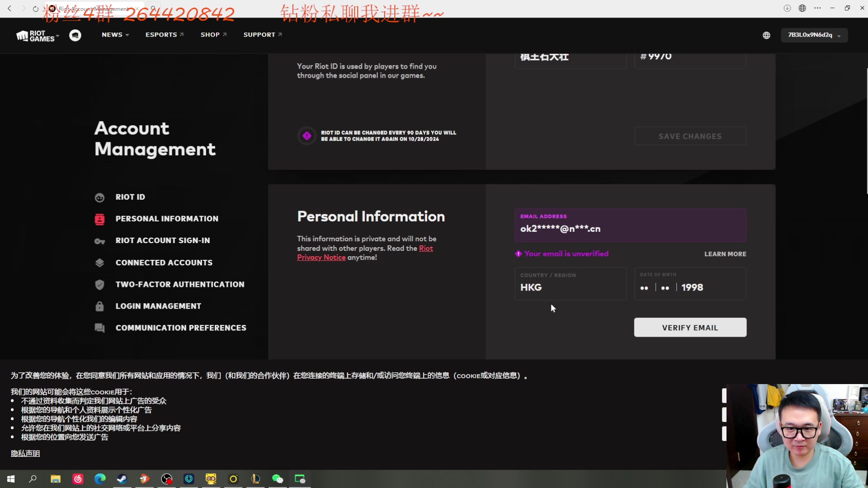This screenshot has height=488, width=868.
Task: Click the unverified email warning icon
Action: 519,253
